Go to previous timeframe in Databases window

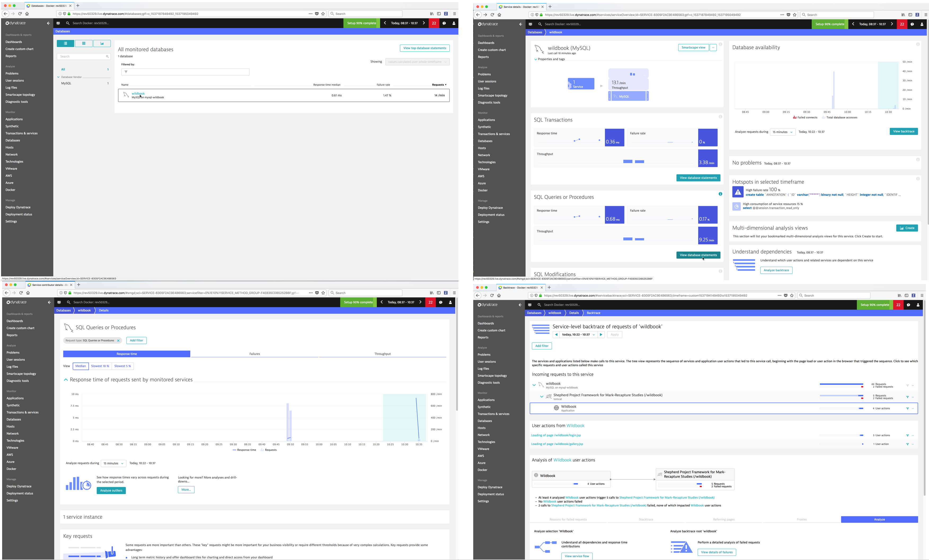pos(385,23)
